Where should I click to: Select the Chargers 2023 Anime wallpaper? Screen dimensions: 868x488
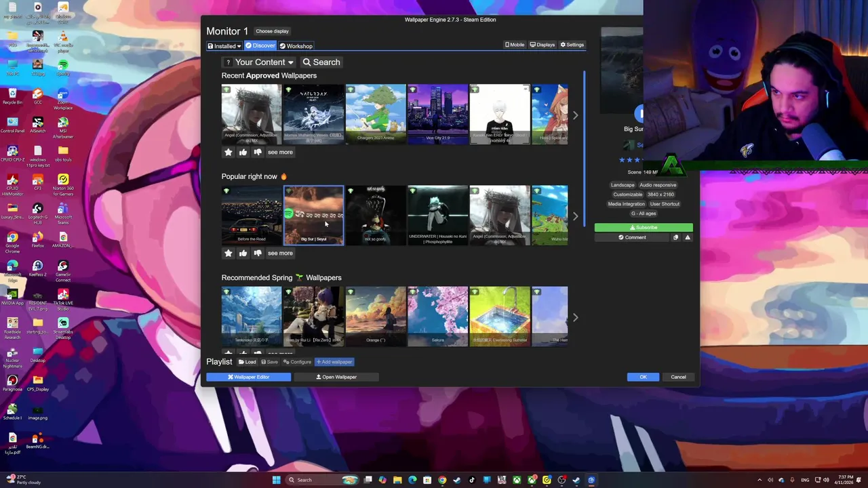click(x=375, y=114)
